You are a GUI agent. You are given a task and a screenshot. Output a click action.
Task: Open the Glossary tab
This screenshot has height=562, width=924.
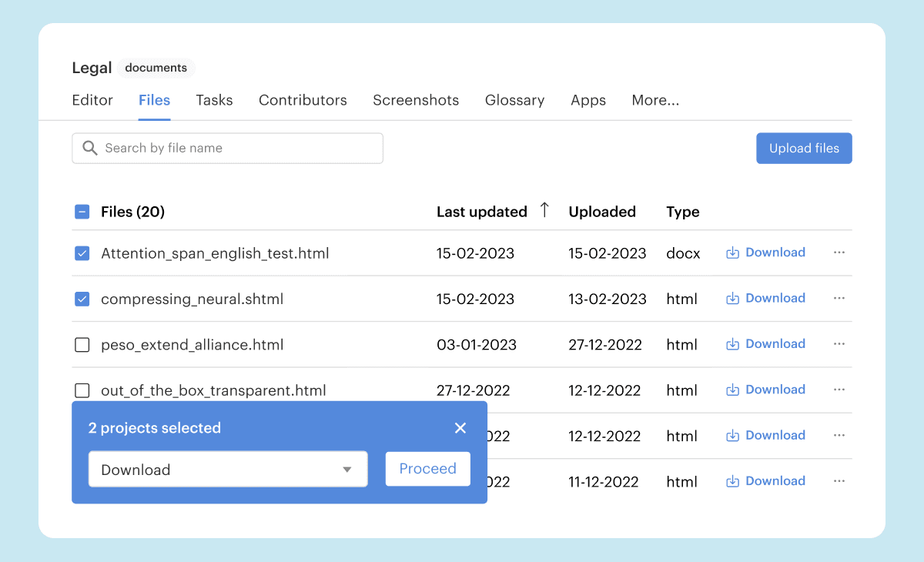(514, 100)
